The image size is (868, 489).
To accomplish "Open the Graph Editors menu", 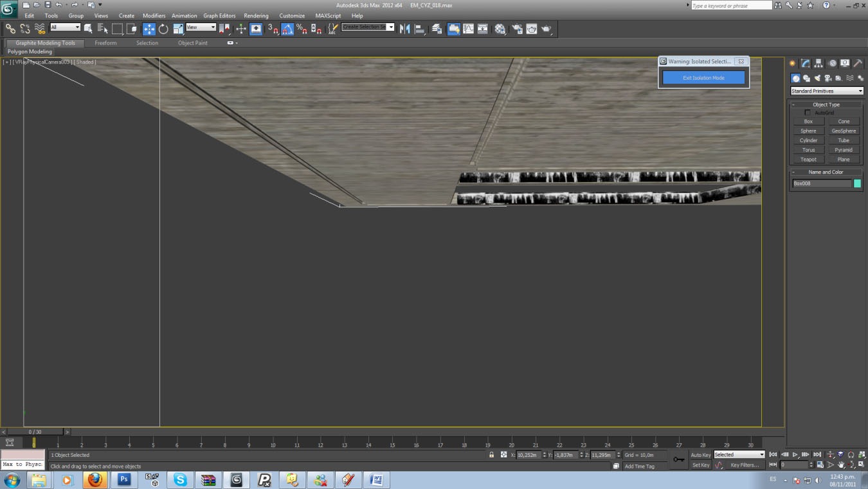I will click(219, 15).
